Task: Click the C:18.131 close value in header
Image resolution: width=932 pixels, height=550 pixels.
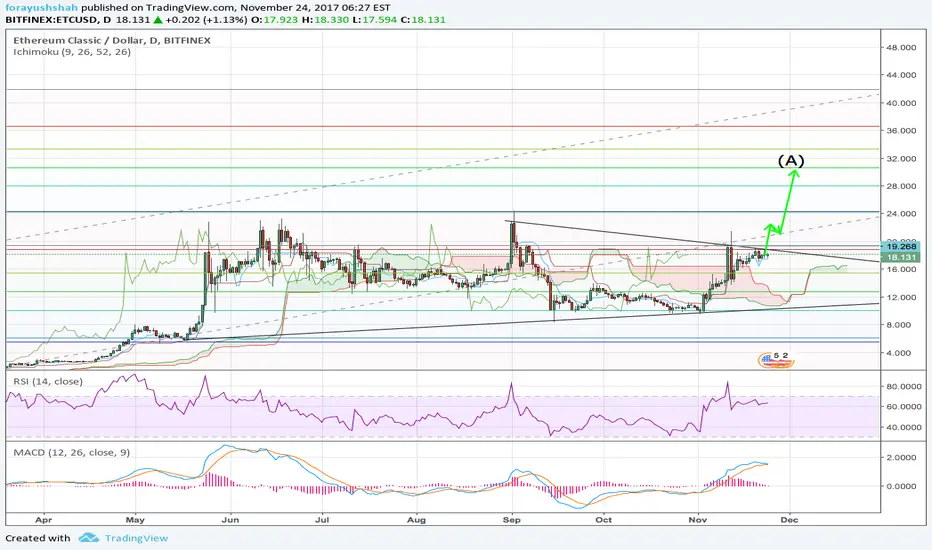Action: [x=424, y=20]
